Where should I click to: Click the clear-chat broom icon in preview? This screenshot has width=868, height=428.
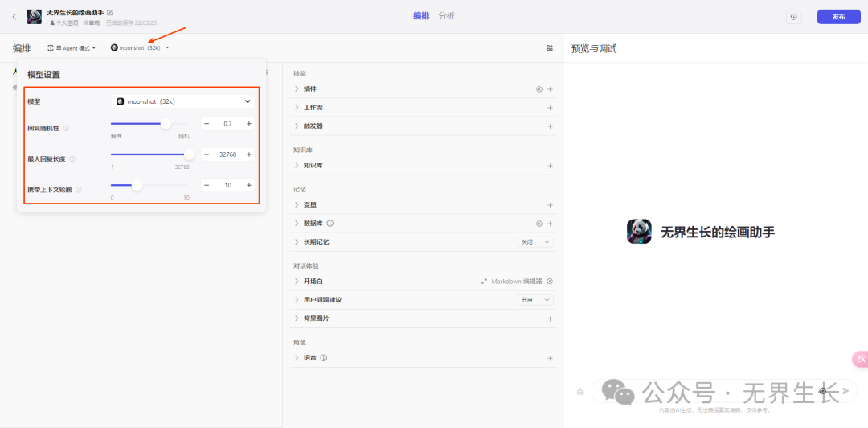click(580, 392)
